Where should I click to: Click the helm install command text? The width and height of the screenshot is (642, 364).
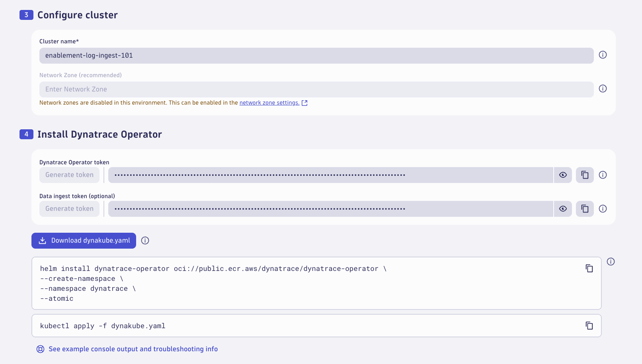click(213, 269)
